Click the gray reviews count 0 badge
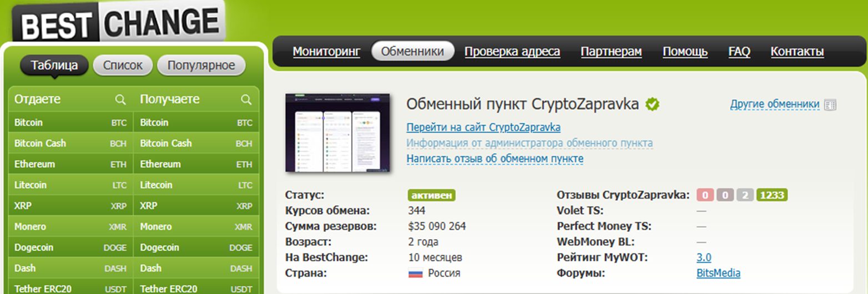Image resolution: width=868 pixels, height=294 pixels. (x=725, y=195)
